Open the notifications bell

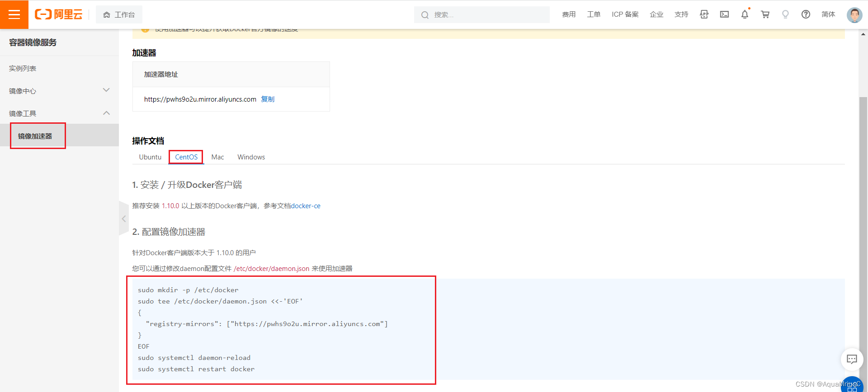(x=745, y=14)
